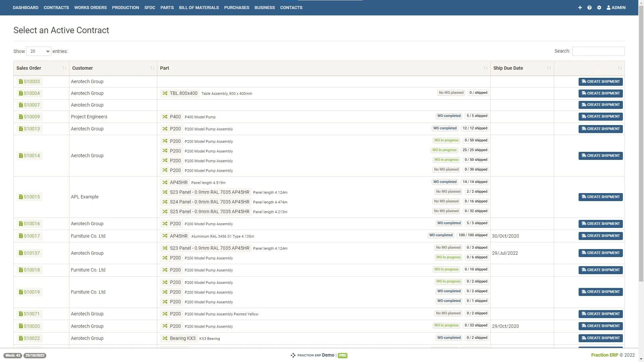Click the document icon beside S10003

point(21,81)
